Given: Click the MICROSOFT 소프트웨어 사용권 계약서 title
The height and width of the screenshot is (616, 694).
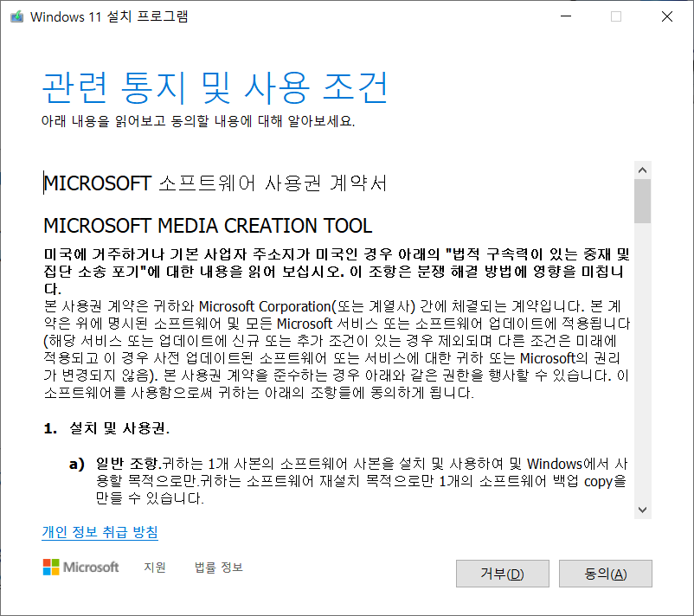Looking at the screenshot, I should 216,183.
